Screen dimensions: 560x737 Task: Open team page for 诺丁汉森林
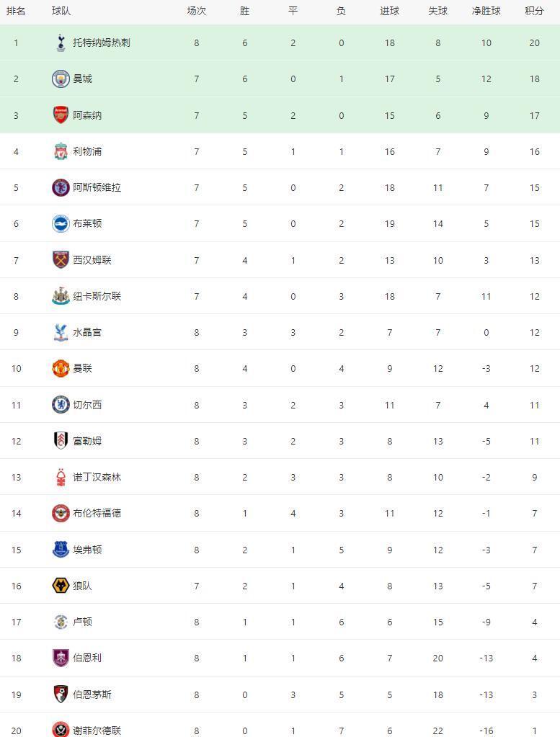coord(97,477)
